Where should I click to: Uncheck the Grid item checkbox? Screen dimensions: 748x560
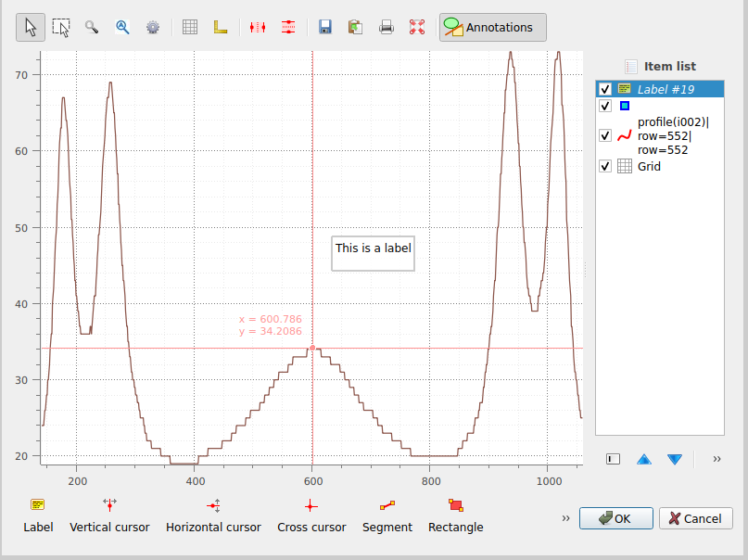click(x=605, y=167)
